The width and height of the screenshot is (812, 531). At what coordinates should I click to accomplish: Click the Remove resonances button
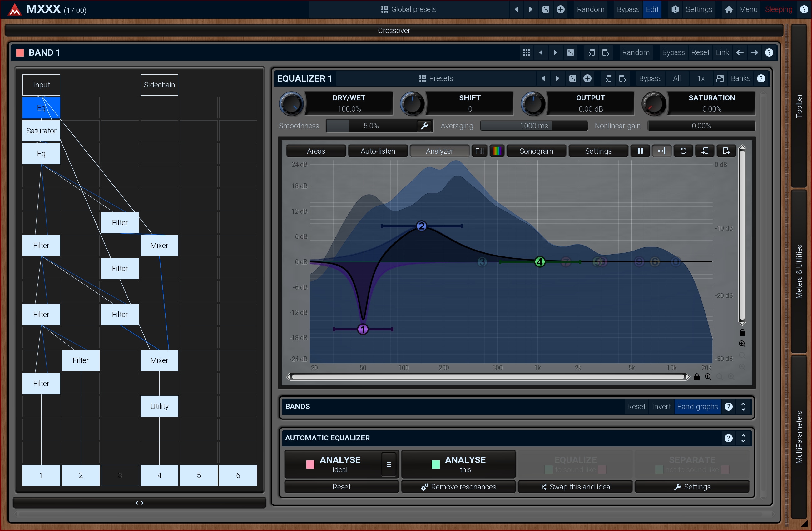point(458,487)
